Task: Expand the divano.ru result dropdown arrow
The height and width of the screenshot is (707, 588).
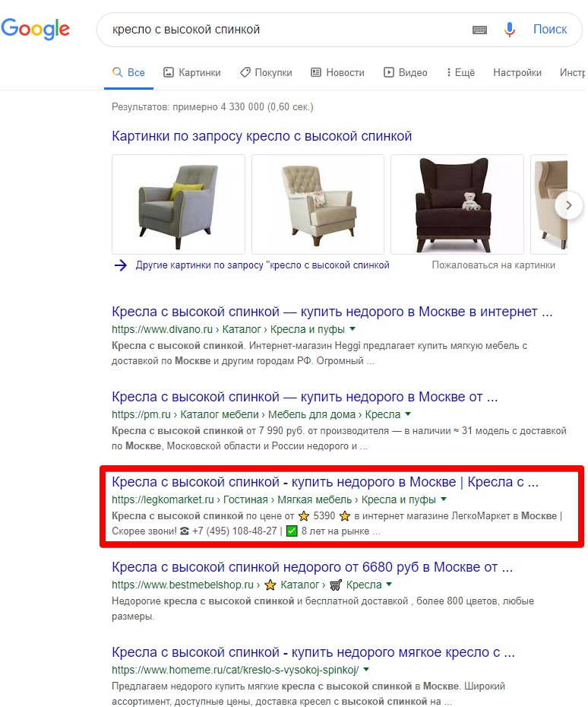Action: 352,329
